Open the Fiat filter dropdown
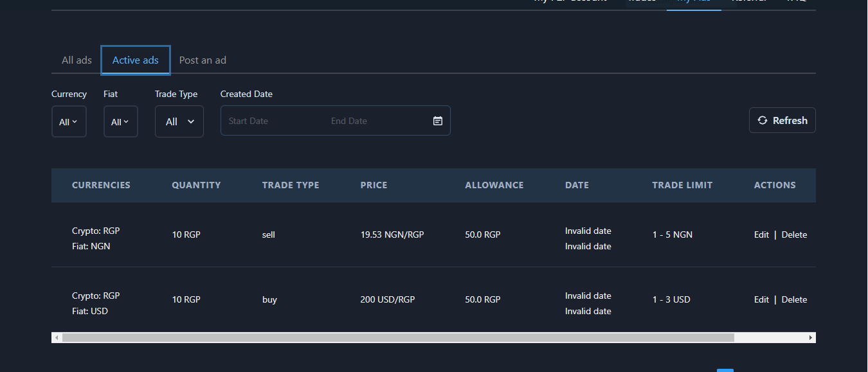 point(120,122)
